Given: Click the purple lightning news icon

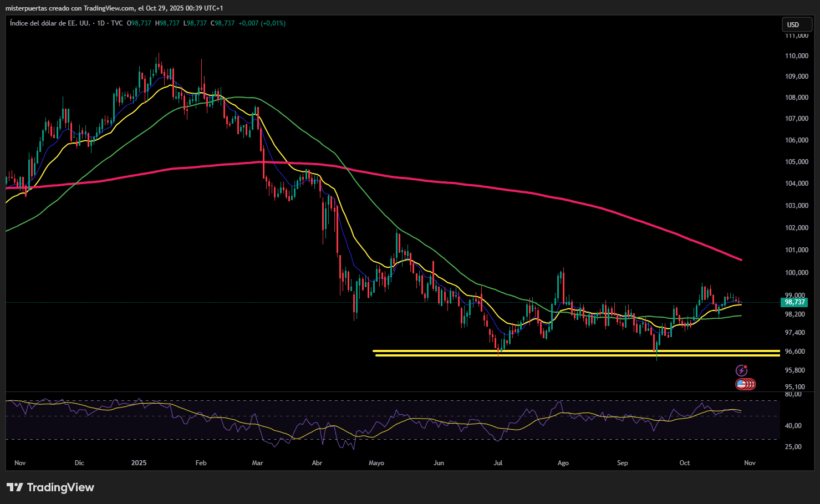Looking at the screenshot, I should point(741,370).
